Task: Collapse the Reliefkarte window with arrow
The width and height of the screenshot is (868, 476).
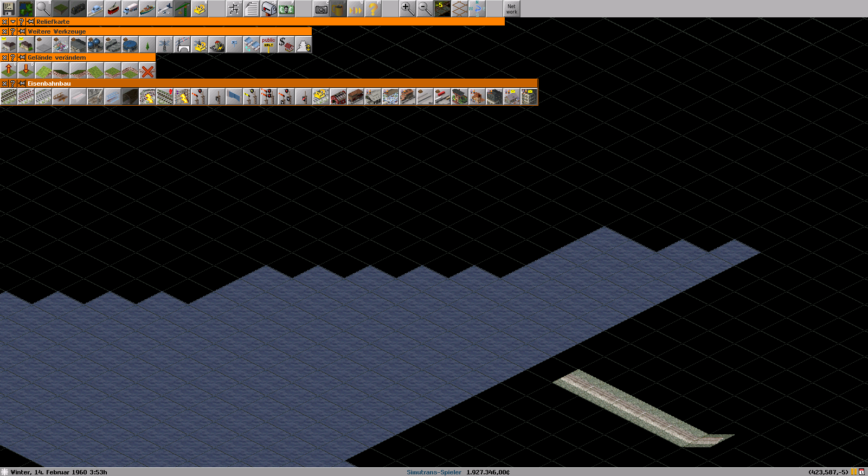Action: click(13, 22)
